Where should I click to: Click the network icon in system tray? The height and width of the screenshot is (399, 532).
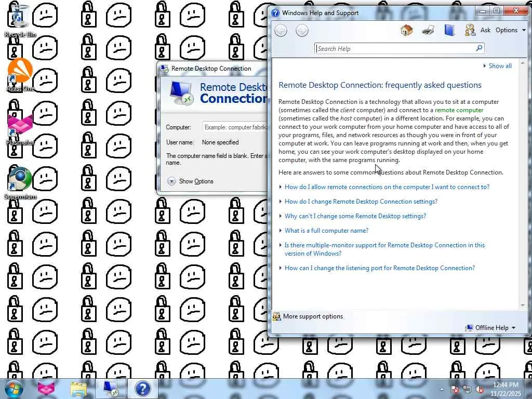coord(467,390)
